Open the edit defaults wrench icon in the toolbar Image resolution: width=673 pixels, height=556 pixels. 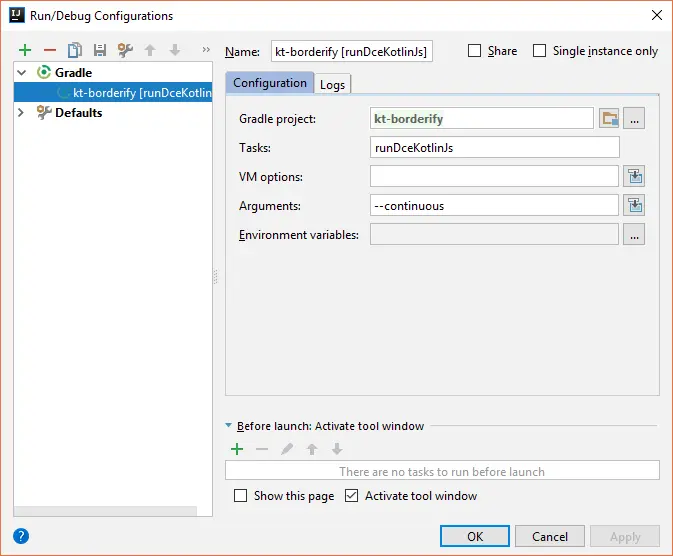pos(125,50)
